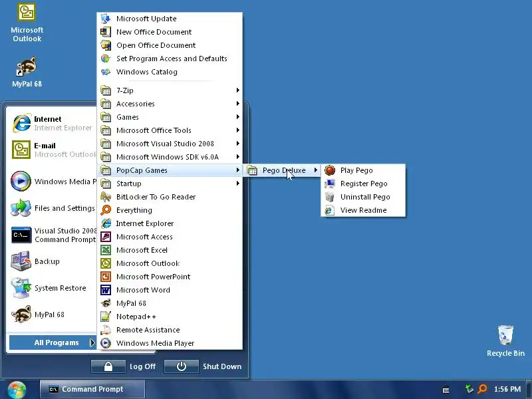Launch Internet Explorer from programs list
The height and width of the screenshot is (399, 532).
tap(170, 223)
